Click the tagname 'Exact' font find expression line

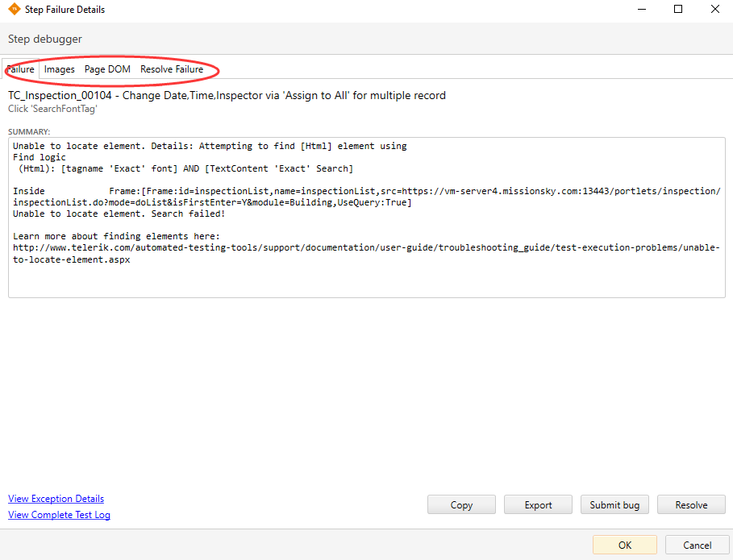(185, 168)
